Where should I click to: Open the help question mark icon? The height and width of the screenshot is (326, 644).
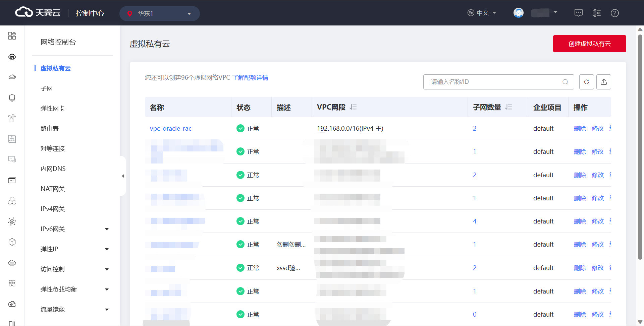pos(614,13)
